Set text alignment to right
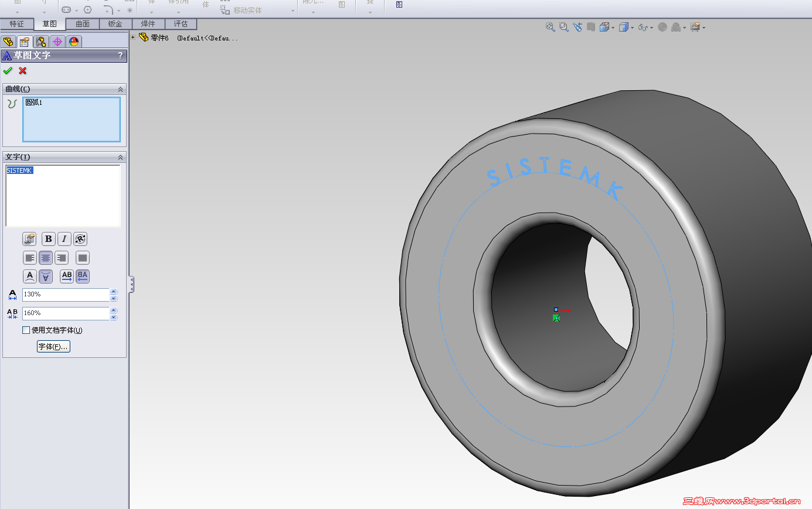812x509 pixels. coord(62,258)
